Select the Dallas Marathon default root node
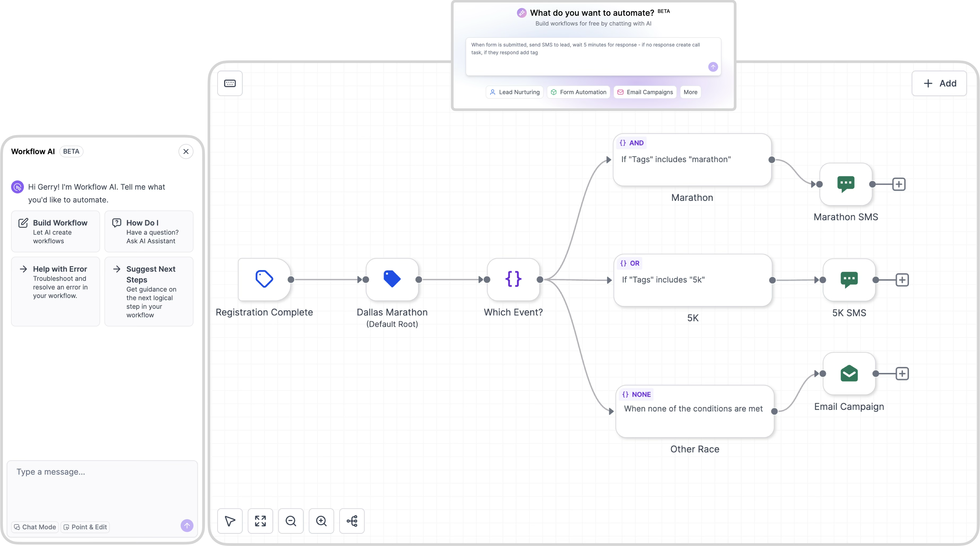Image resolution: width=980 pixels, height=546 pixels. (x=392, y=279)
